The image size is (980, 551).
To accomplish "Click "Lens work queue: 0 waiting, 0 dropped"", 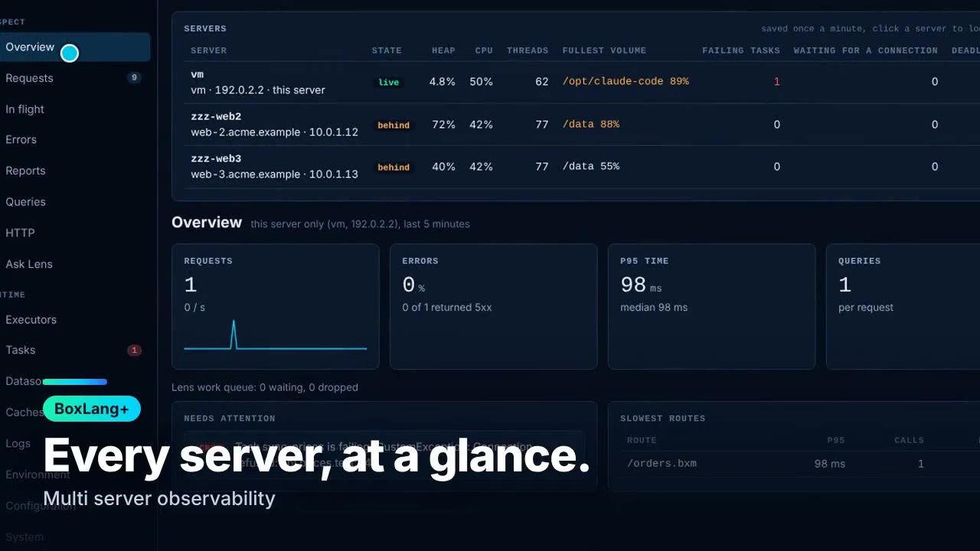I will (x=265, y=387).
